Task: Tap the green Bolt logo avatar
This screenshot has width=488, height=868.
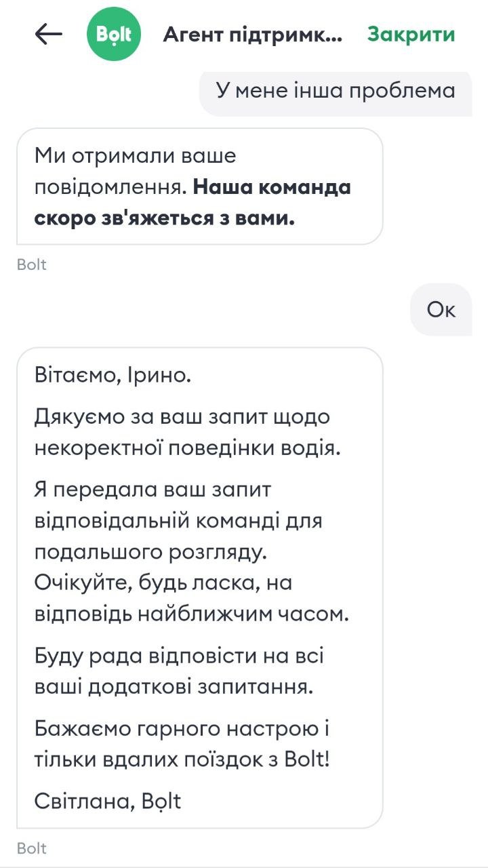Action: [x=114, y=35]
